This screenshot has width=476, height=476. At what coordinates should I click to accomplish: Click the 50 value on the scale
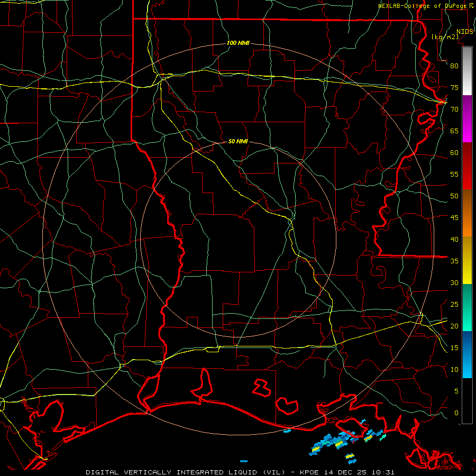[454, 196]
